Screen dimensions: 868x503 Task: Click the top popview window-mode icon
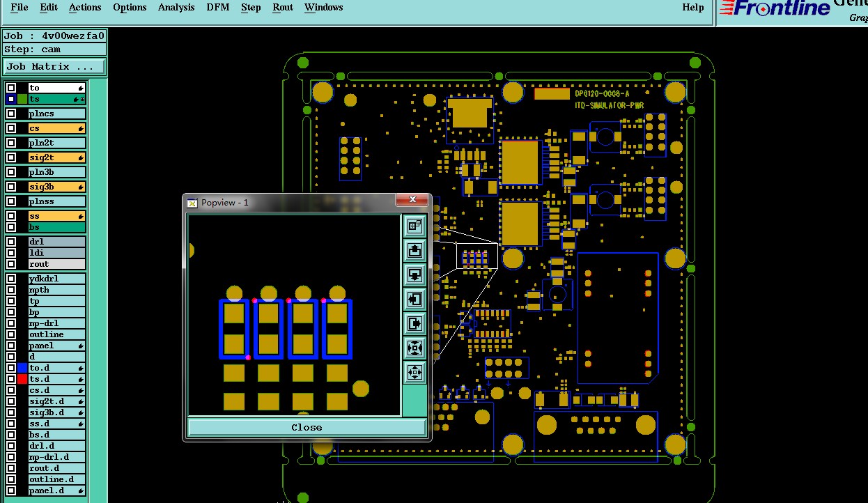[x=414, y=226]
